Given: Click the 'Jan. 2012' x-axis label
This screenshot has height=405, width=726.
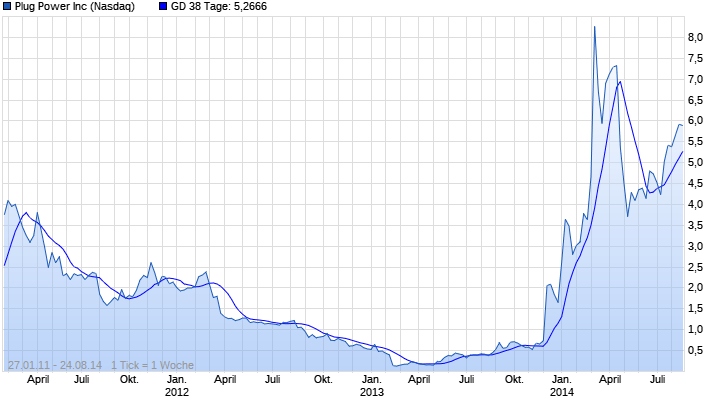Looking at the screenshot, I should point(177,386).
